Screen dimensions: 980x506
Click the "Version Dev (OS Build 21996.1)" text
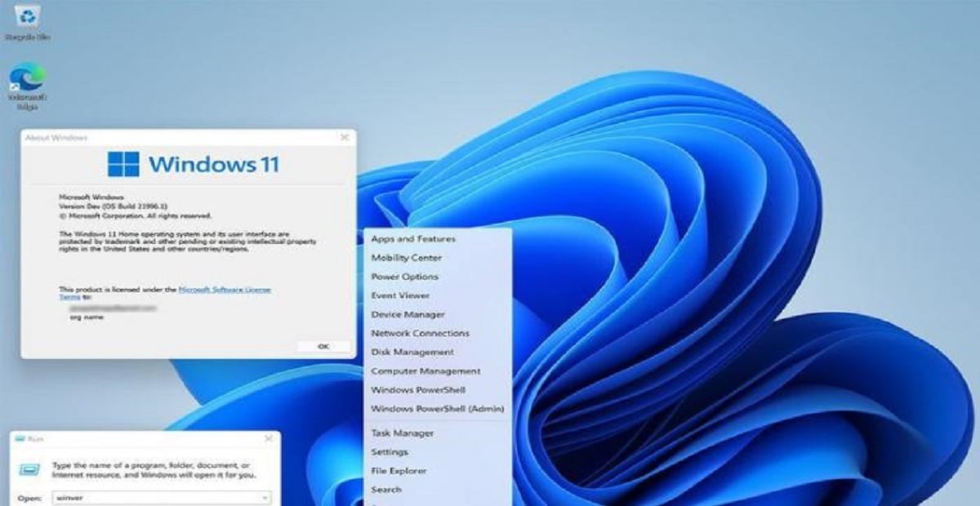pos(114,206)
